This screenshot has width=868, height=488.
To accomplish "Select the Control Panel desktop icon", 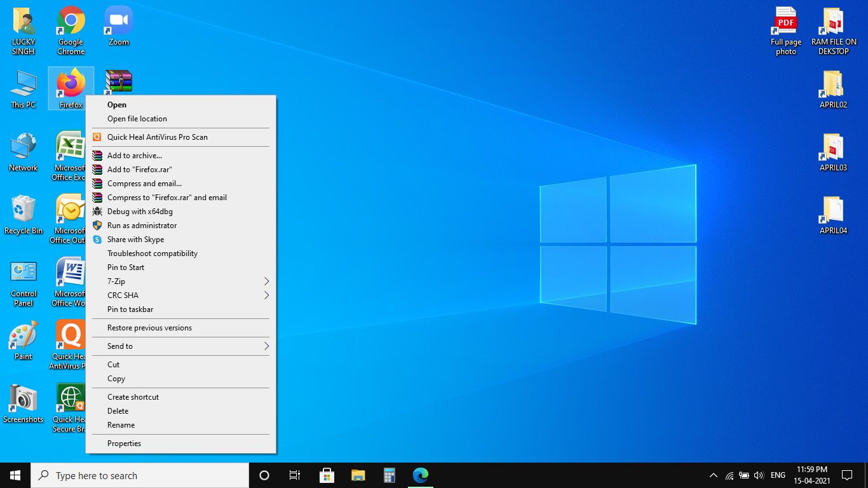I will (x=24, y=283).
